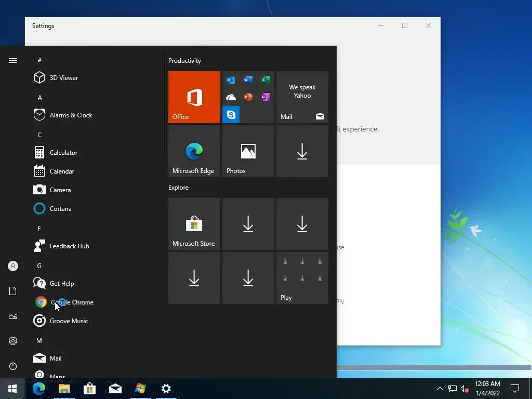Switch to Settings from the taskbar
The width and height of the screenshot is (532, 399).
[166, 389]
